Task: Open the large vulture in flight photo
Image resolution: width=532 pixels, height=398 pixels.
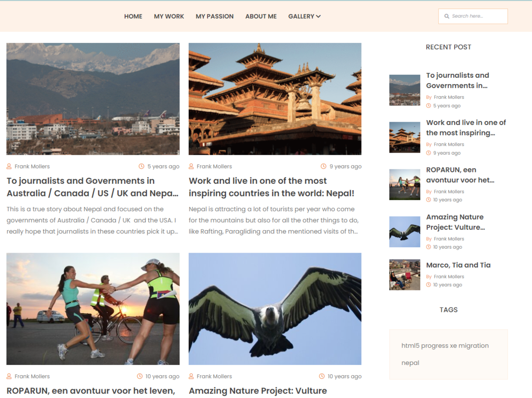Action: pos(275,309)
